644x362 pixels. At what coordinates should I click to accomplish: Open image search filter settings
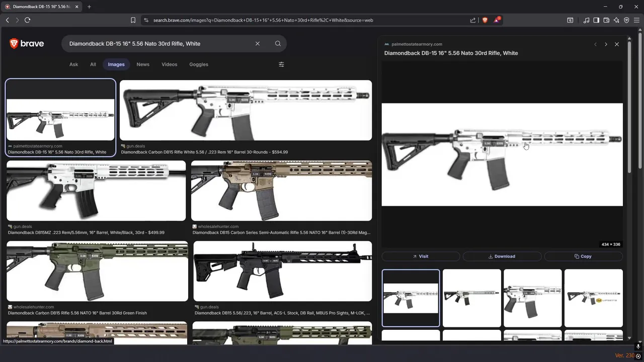pyautogui.click(x=281, y=64)
